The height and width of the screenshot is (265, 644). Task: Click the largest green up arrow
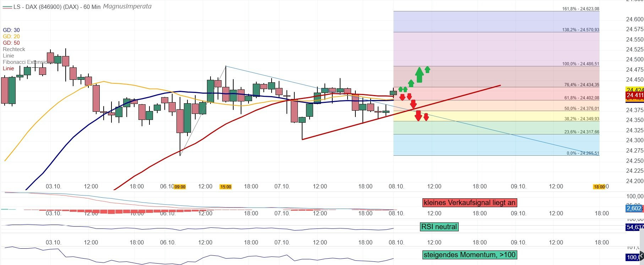(419, 75)
